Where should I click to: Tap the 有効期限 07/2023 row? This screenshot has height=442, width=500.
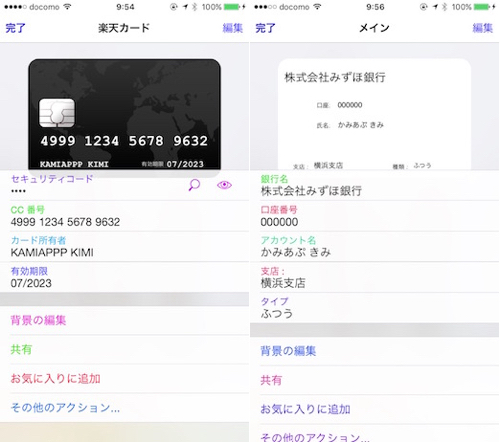coord(124,277)
